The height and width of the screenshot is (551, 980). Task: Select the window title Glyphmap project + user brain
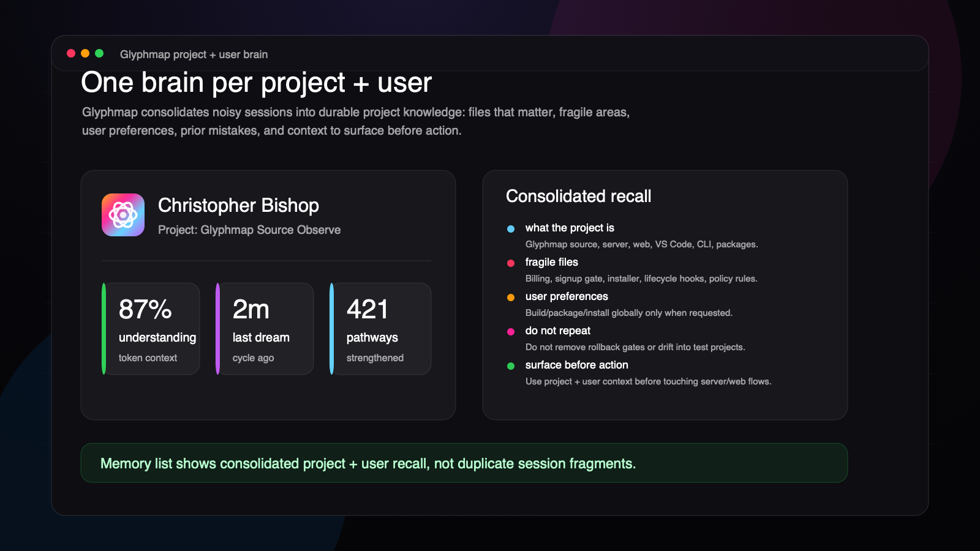coord(194,54)
